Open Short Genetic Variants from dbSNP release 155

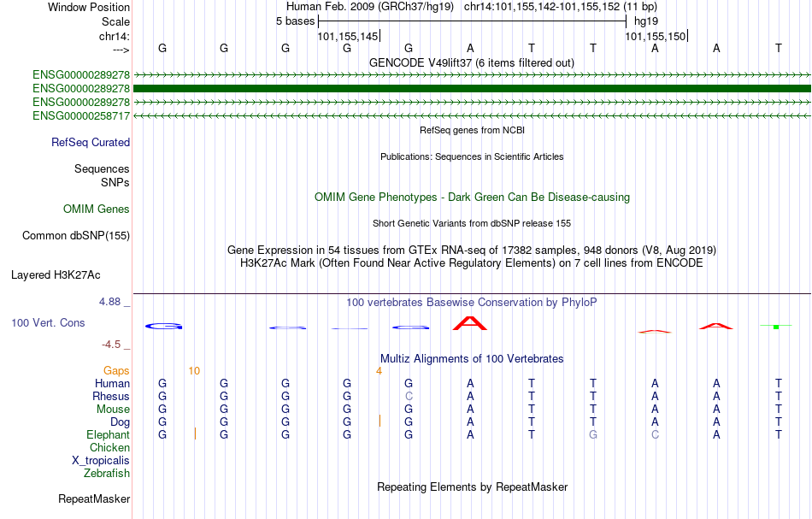(472, 223)
